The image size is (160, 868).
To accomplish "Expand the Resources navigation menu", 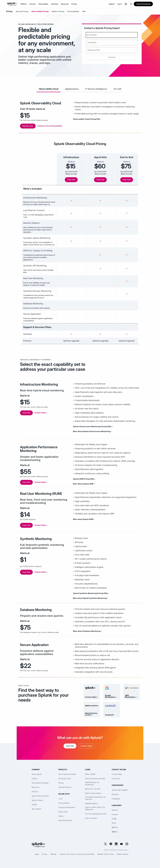I will coord(65,4).
